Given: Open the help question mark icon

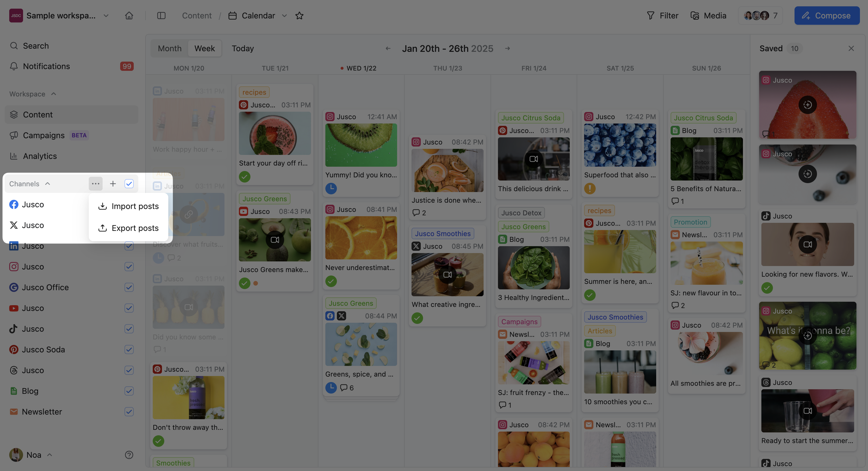Looking at the screenshot, I should coord(129,455).
